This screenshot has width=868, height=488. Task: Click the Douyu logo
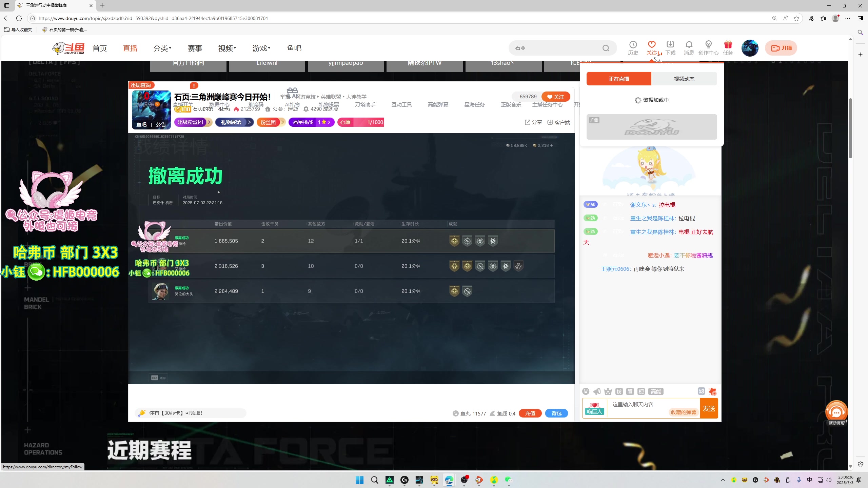(68, 48)
